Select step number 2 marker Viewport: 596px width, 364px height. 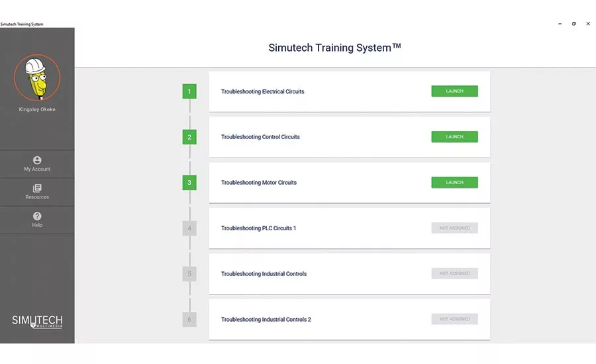(x=189, y=137)
